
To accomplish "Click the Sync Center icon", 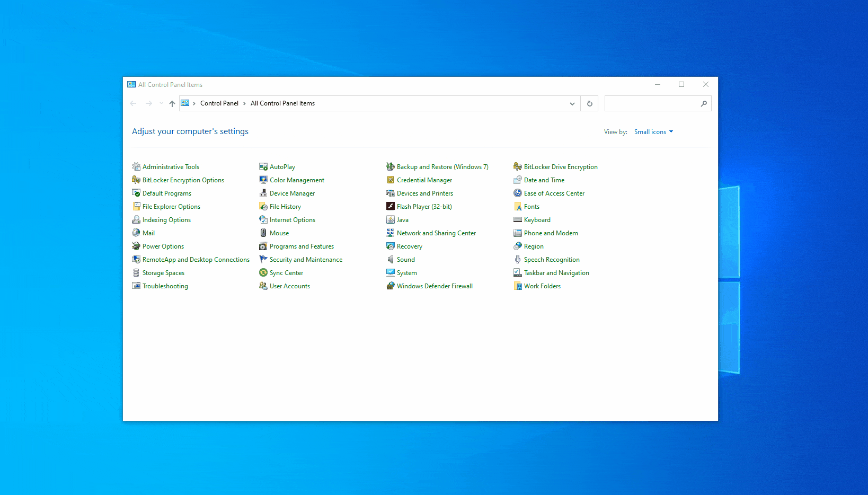I will 263,273.
